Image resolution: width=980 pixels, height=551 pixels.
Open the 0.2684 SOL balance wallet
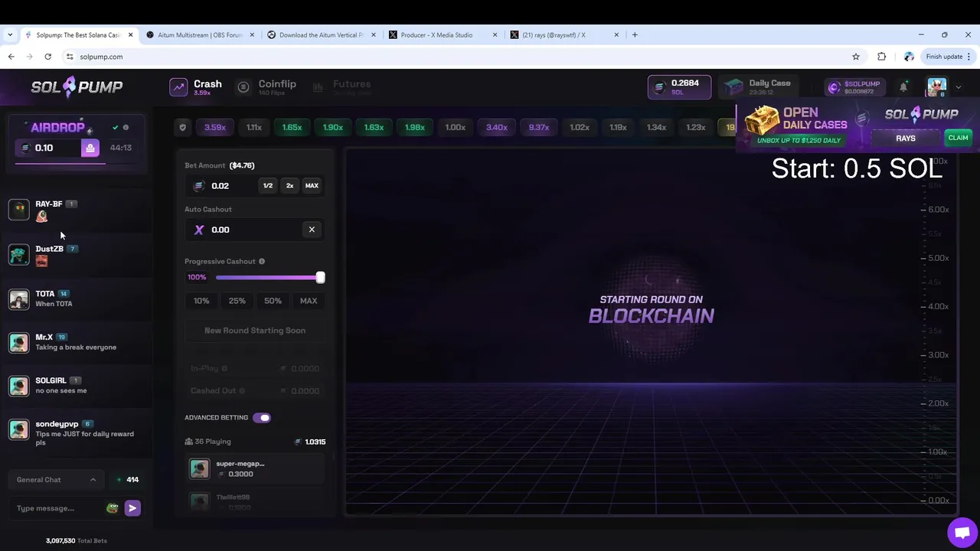(x=679, y=87)
